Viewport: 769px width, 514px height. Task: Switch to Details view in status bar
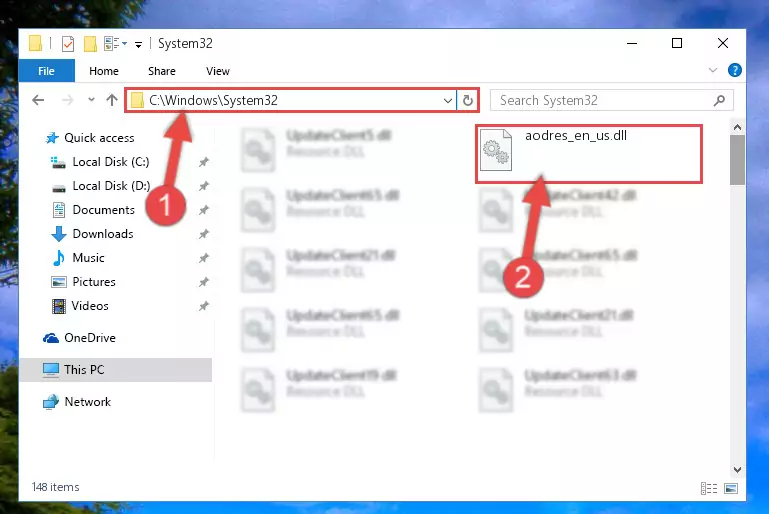(x=709, y=488)
